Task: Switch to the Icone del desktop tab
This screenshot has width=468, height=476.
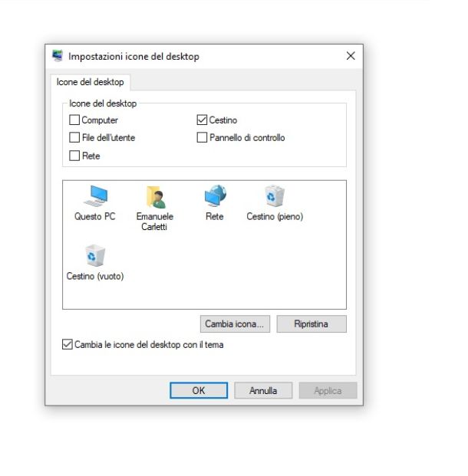Action: tap(91, 82)
